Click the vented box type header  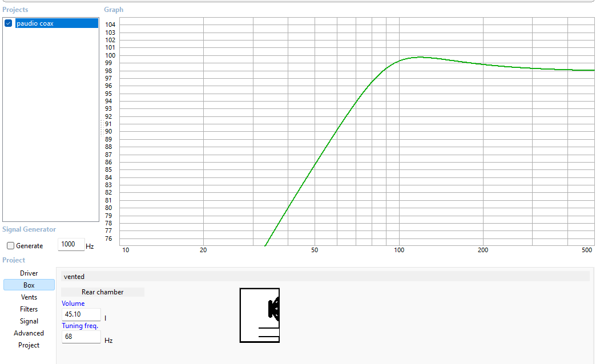tap(325, 277)
